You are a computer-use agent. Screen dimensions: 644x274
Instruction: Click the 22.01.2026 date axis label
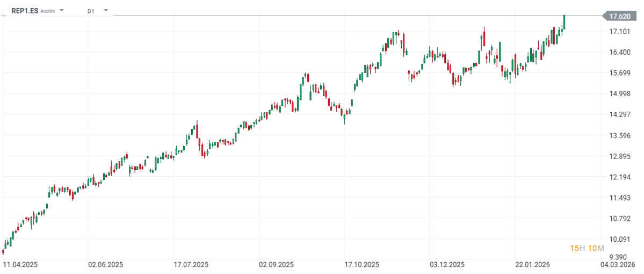click(x=532, y=264)
